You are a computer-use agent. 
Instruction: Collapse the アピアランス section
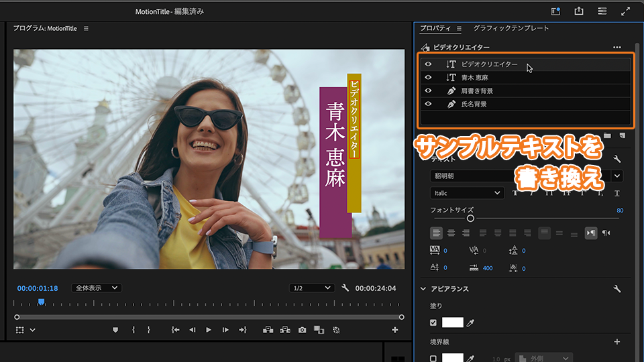click(x=423, y=289)
